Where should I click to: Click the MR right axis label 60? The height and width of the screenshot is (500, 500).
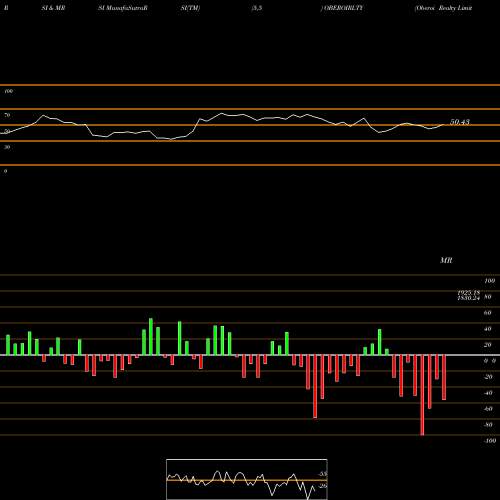487,313
